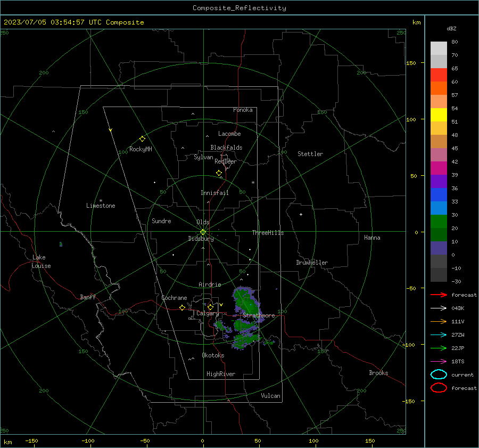Click the Airdrie label
The height and width of the screenshot is (448, 479).
[x=210, y=284]
